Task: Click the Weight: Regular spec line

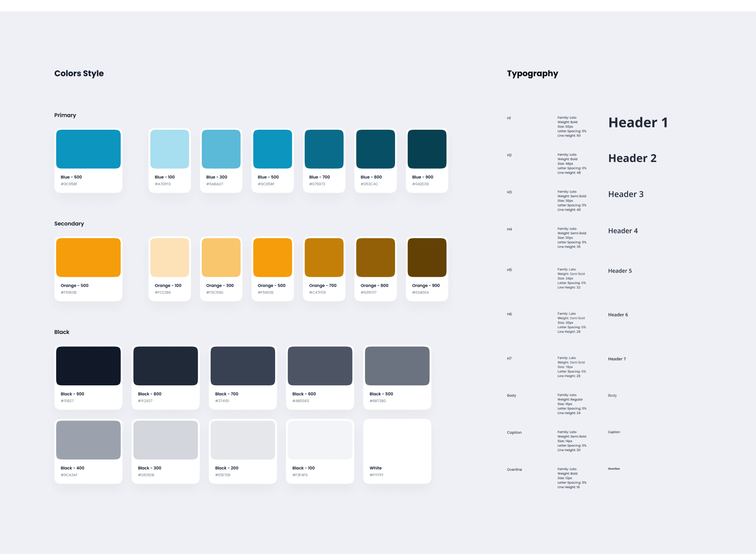Action: coord(570,399)
